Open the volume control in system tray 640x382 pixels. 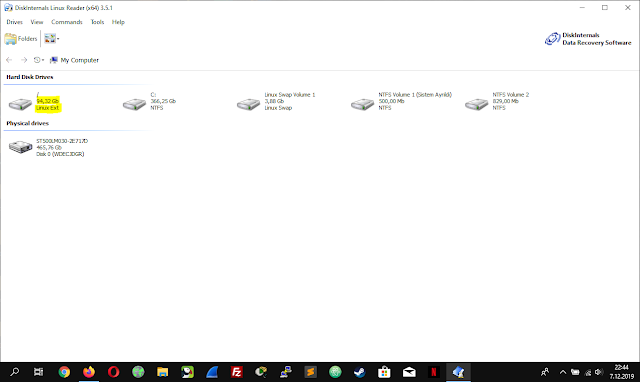point(599,372)
